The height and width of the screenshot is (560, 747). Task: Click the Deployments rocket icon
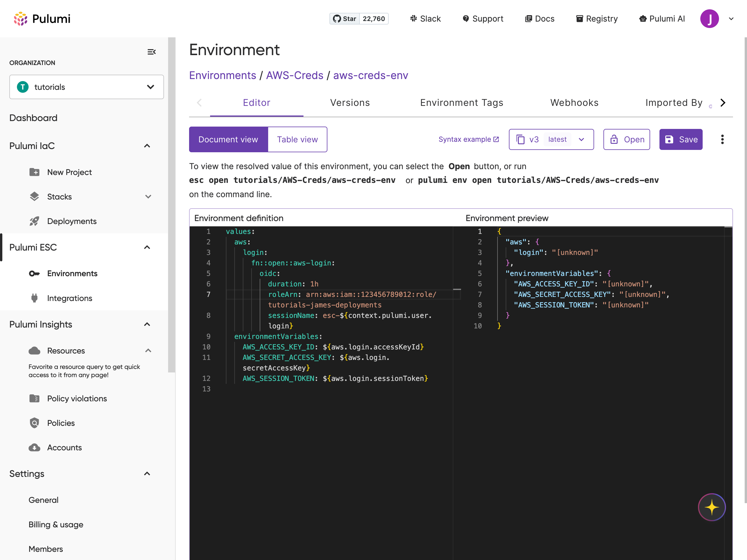click(34, 221)
